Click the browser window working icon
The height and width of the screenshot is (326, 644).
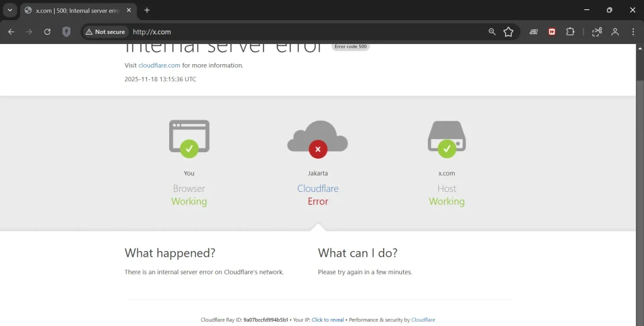[189, 138]
